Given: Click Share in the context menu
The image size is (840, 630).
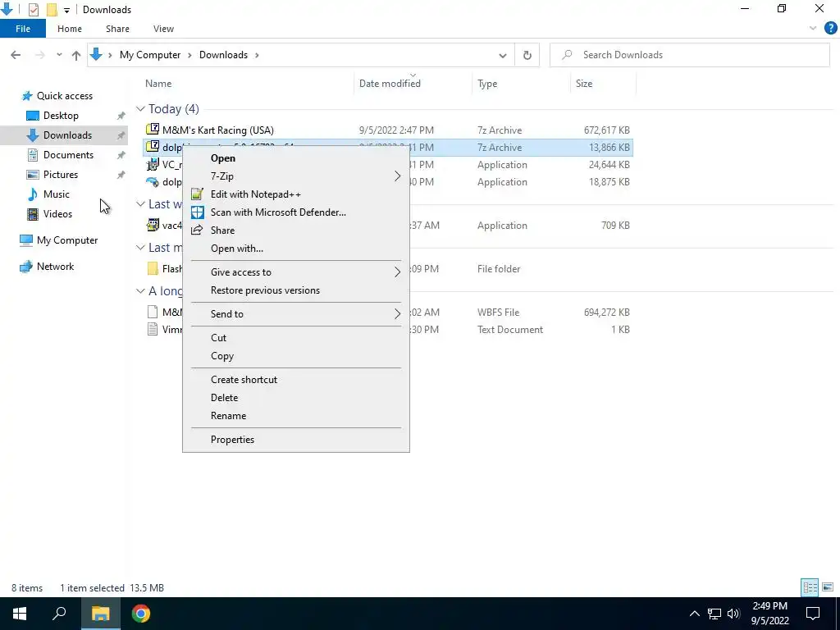Looking at the screenshot, I should click(295, 231).
